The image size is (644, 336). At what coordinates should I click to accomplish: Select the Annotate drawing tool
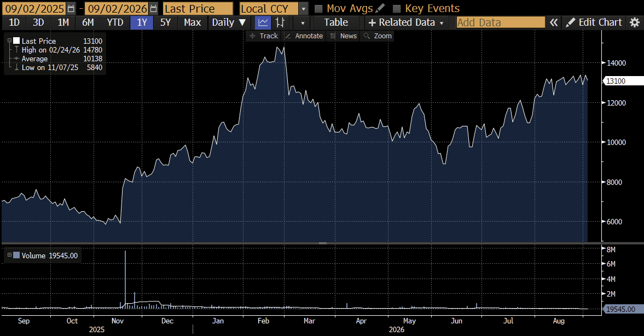pyautogui.click(x=304, y=36)
